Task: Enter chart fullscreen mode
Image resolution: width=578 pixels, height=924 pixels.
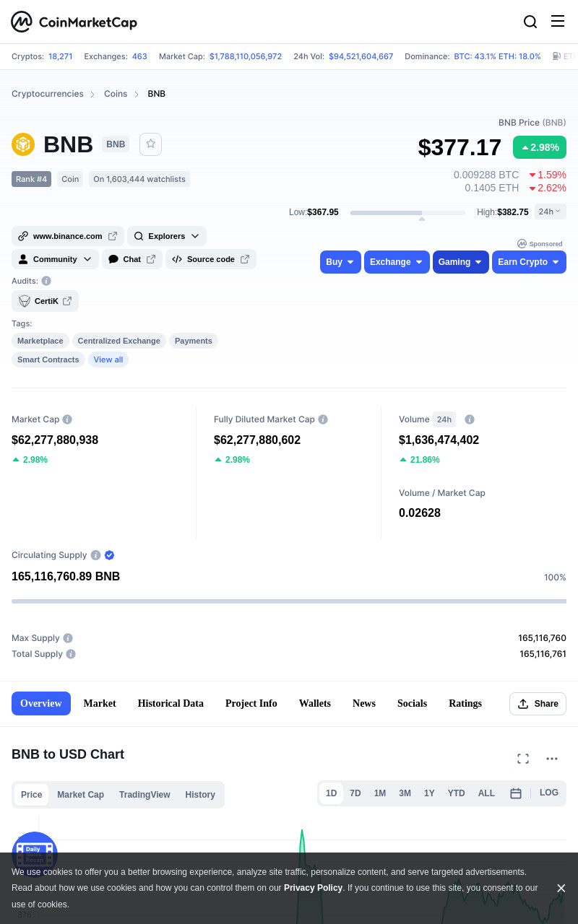Action: [523, 759]
